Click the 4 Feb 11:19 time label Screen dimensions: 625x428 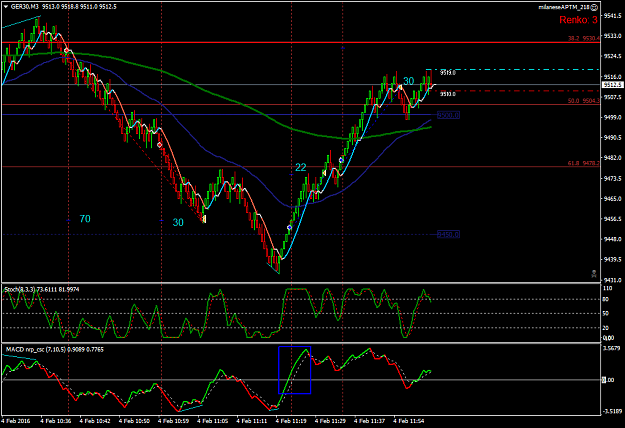point(292,421)
